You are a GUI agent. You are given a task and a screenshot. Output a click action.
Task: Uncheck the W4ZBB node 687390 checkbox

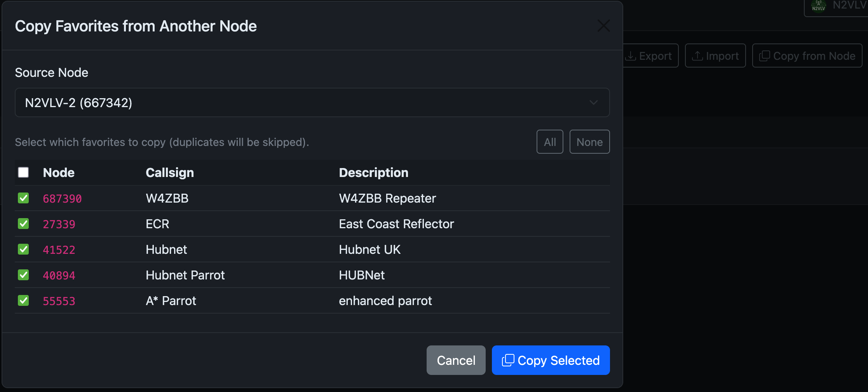pos(23,198)
